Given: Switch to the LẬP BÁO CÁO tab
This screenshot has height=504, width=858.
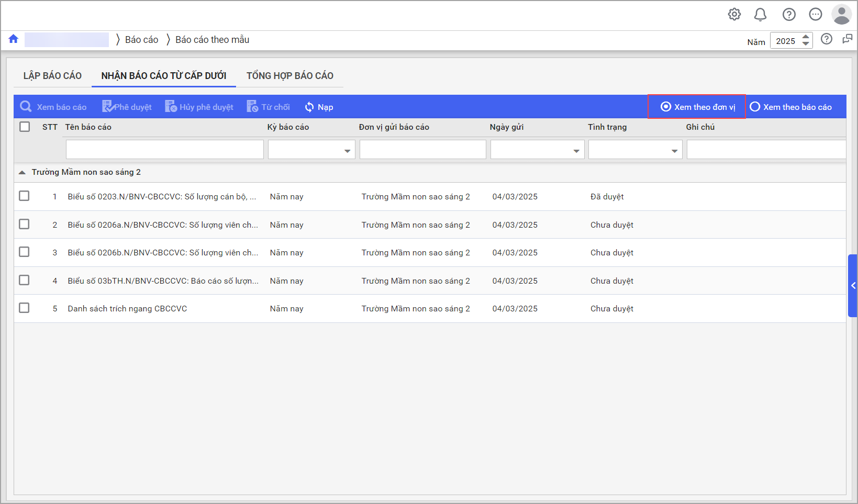Looking at the screenshot, I should [x=52, y=76].
